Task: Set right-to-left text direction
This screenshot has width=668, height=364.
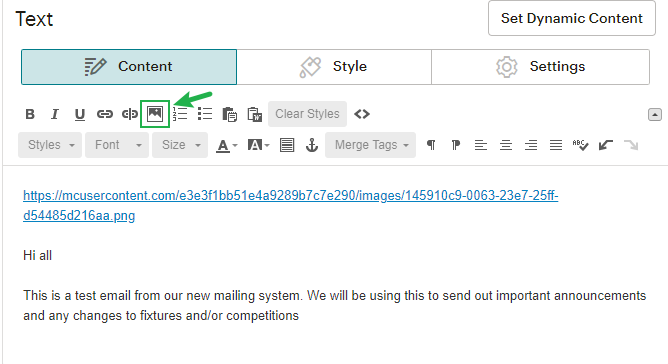Action: pos(456,145)
